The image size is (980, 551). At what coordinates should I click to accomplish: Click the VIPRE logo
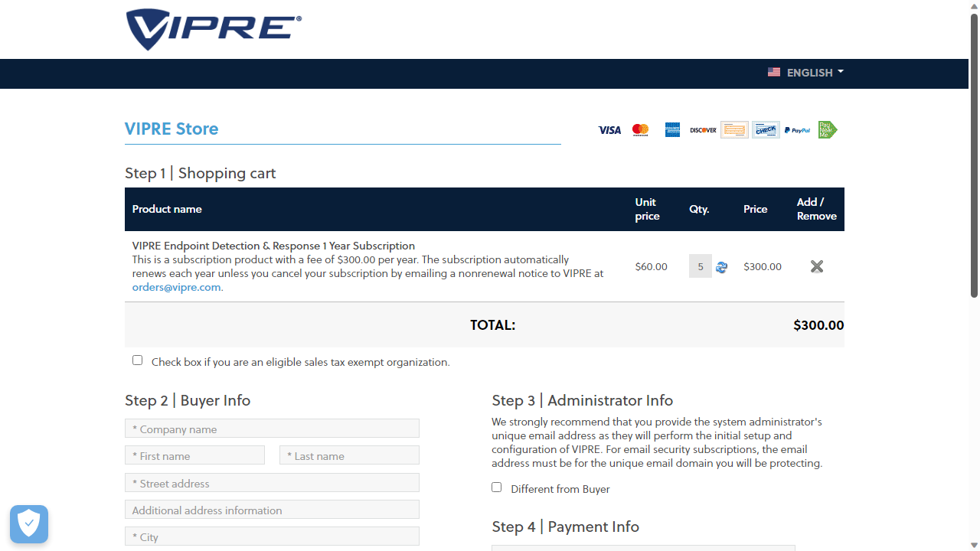214,29
